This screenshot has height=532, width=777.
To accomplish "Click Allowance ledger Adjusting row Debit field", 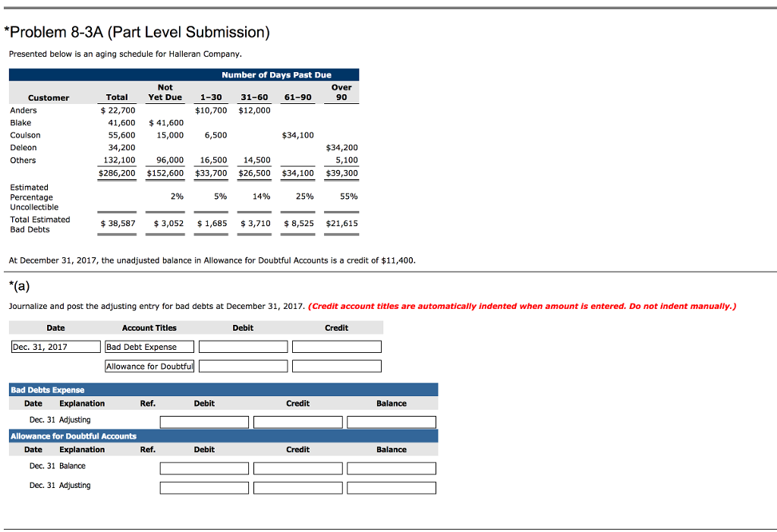I will tap(204, 488).
